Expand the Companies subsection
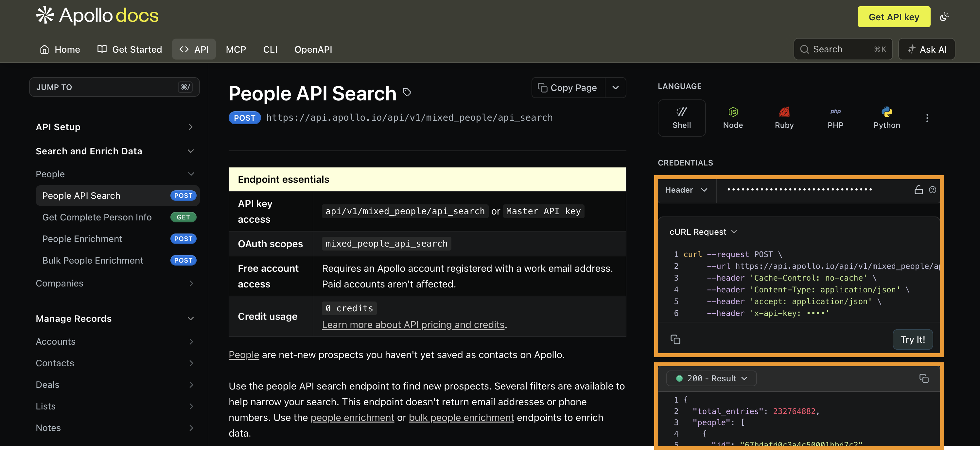The image size is (980, 450). point(114,284)
